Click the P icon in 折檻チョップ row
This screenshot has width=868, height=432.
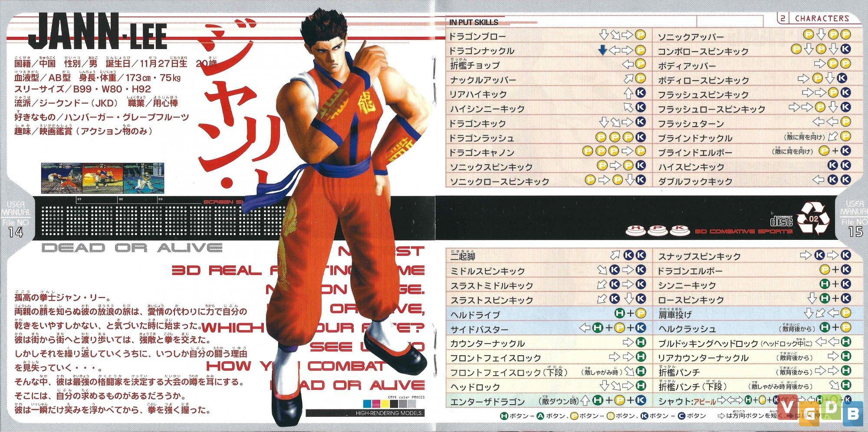641,64
